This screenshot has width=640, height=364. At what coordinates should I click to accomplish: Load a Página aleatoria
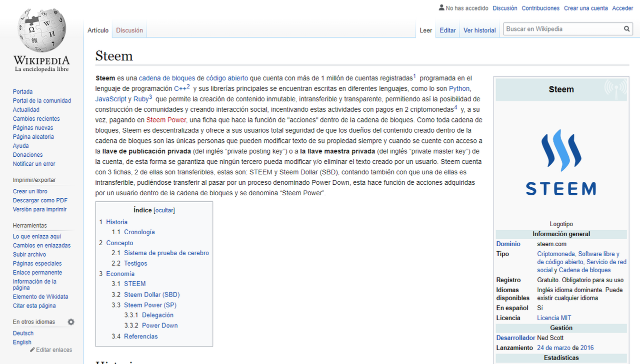click(x=33, y=137)
